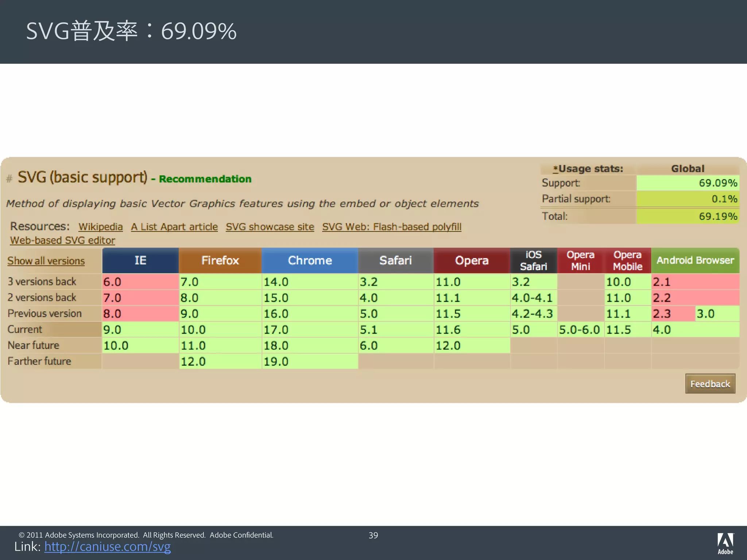Click the 'Farther future' row label
747x560 pixels.
[x=39, y=361]
